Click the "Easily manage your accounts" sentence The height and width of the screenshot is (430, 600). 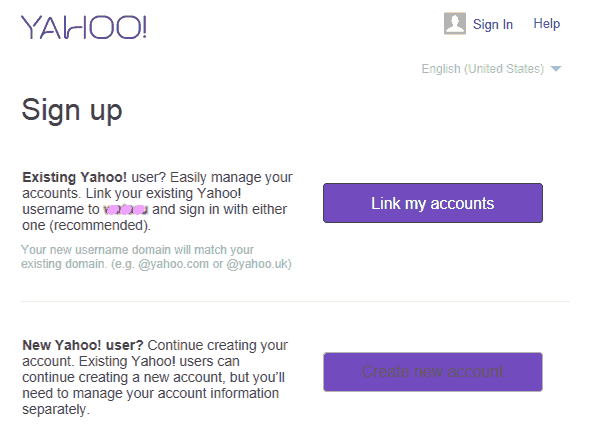pos(220,176)
